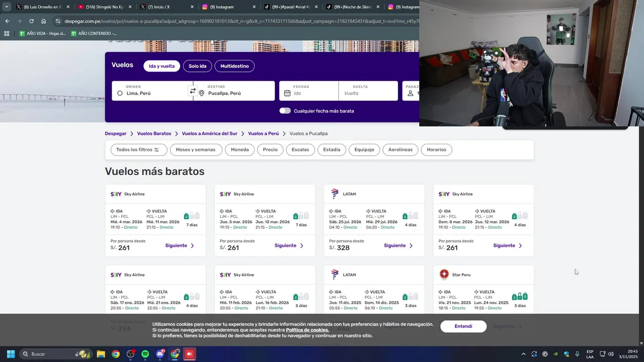Click Siguiente on the Jue. 5 mar. card
The height and width of the screenshot is (362, 644).
point(289,245)
